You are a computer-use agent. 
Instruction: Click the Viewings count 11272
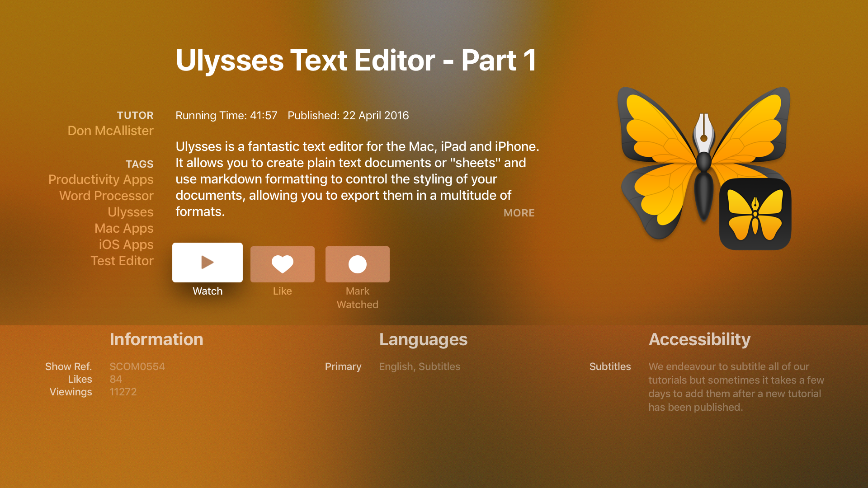(123, 392)
